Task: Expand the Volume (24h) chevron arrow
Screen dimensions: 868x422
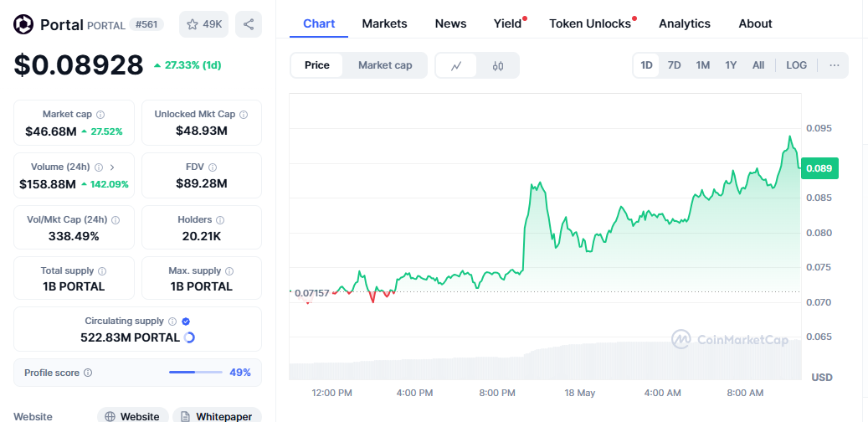Action: [x=112, y=167]
